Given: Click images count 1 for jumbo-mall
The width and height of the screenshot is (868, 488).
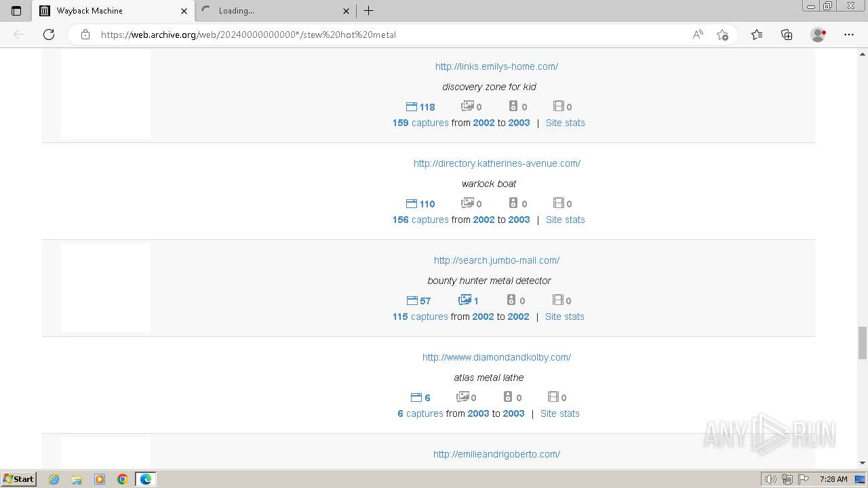Looking at the screenshot, I should [469, 300].
